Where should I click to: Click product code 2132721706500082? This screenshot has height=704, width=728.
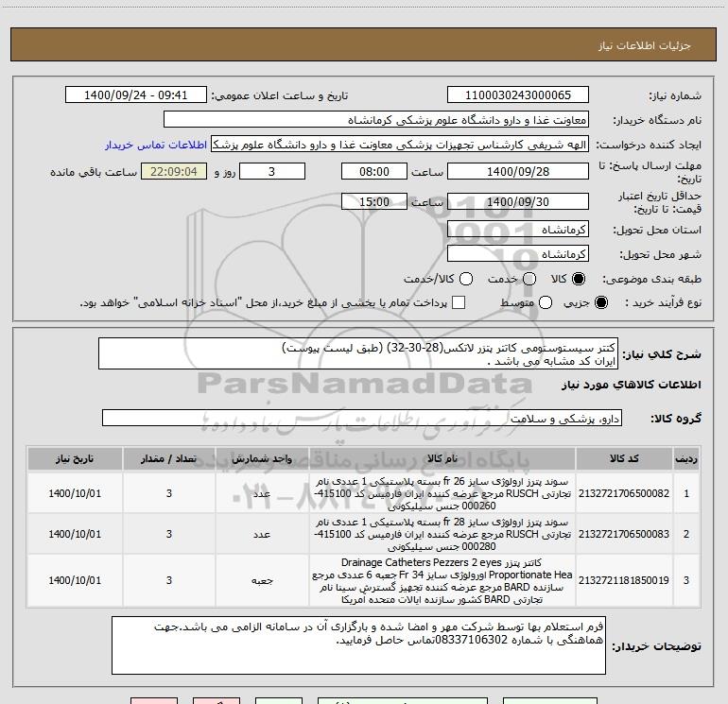click(624, 493)
